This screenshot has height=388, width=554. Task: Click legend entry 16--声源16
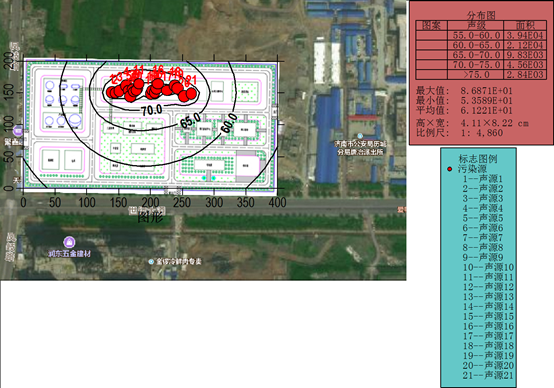click(488, 326)
